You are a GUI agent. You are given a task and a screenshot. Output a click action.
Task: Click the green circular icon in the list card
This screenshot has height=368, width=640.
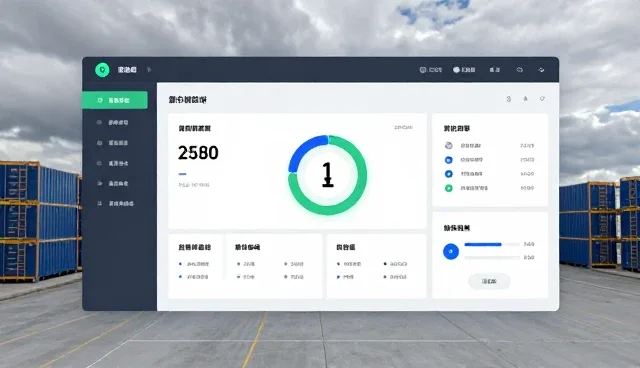tap(449, 188)
